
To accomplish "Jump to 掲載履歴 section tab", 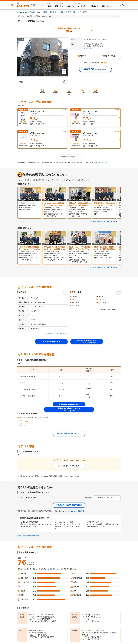I will (x=69, y=92).
